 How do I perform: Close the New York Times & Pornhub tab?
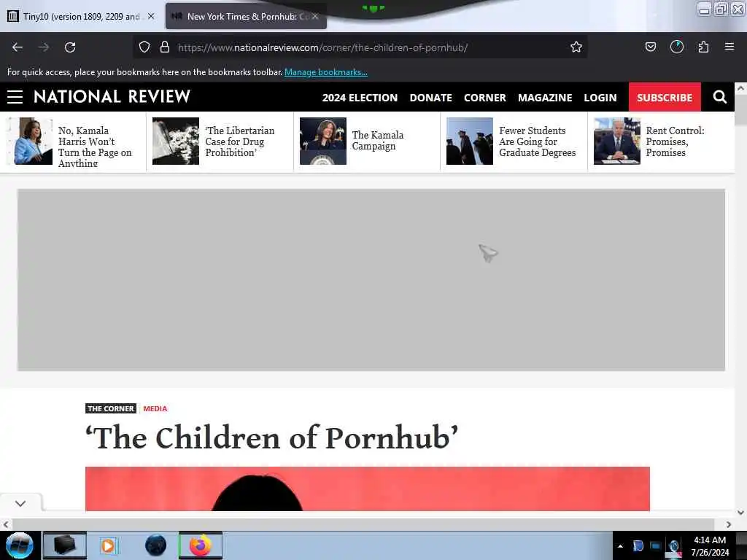(x=315, y=16)
